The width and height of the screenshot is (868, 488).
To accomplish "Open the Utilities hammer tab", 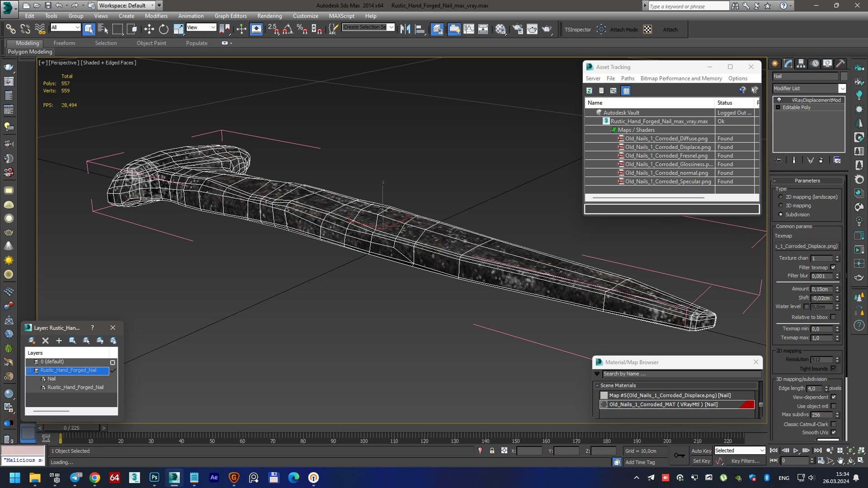I will pos(840,64).
